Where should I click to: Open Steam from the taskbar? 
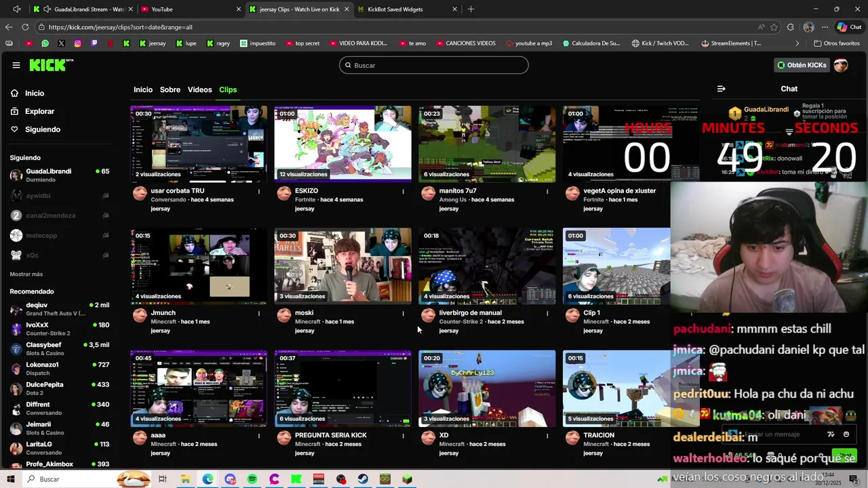coord(363,479)
